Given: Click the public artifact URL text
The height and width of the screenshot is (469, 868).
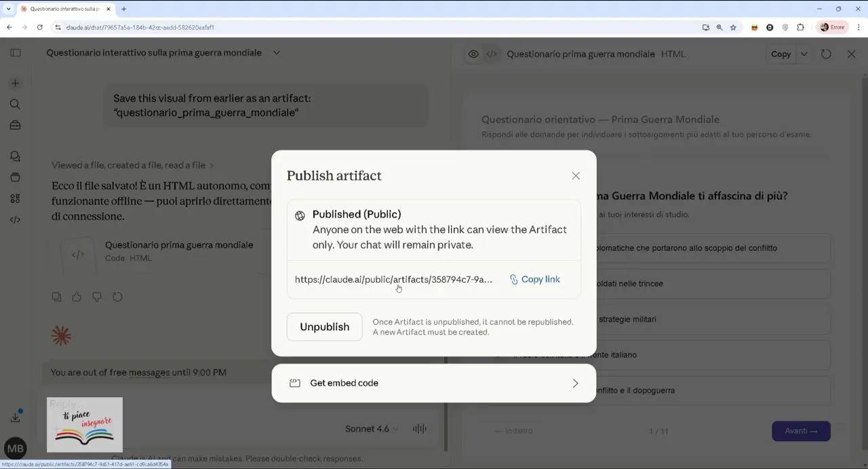Looking at the screenshot, I should pos(393,279).
